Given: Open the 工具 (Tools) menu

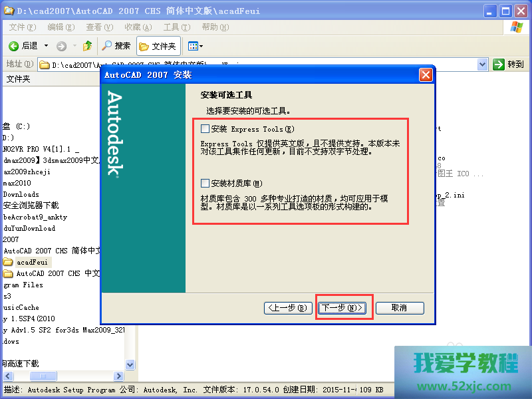Looking at the screenshot, I should (x=176, y=27).
